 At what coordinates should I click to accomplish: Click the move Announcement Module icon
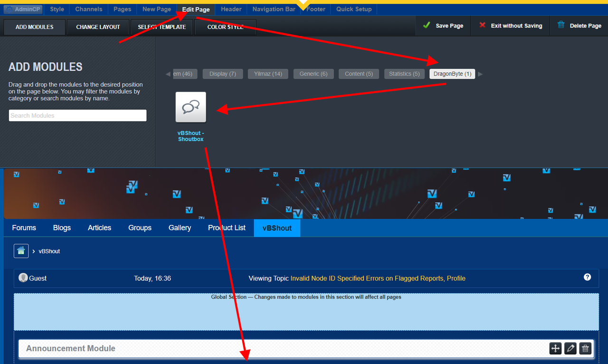[x=555, y=349]
